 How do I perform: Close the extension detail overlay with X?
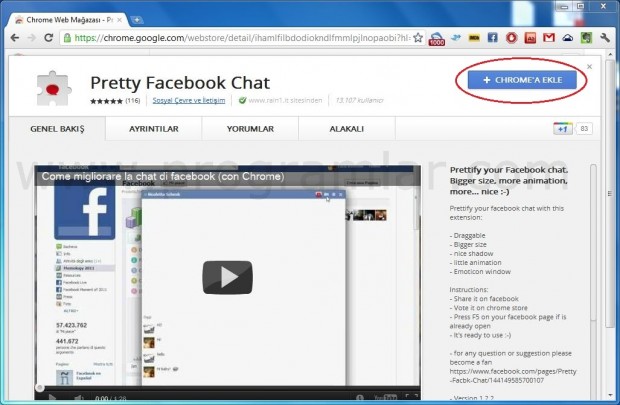pos(590,66)
